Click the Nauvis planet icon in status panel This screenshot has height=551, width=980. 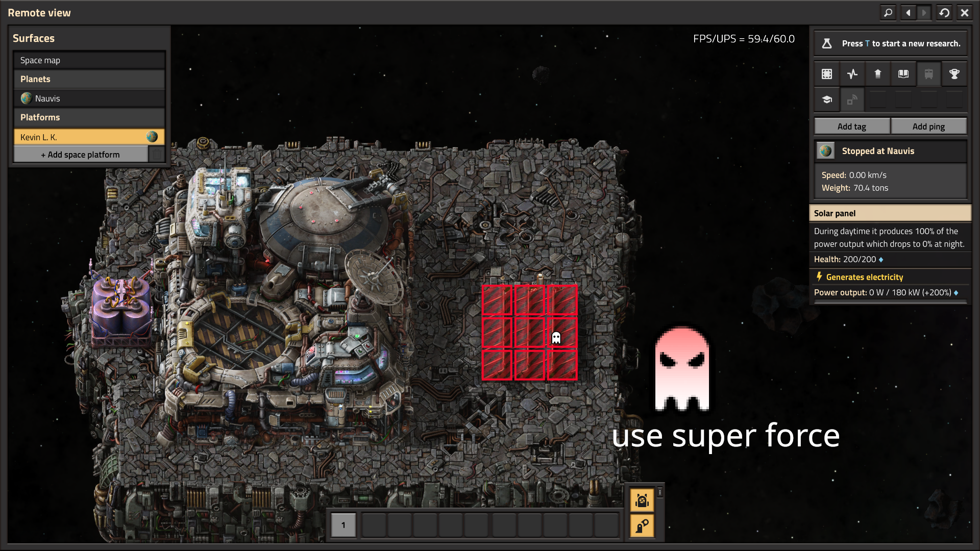click(826, 151)
